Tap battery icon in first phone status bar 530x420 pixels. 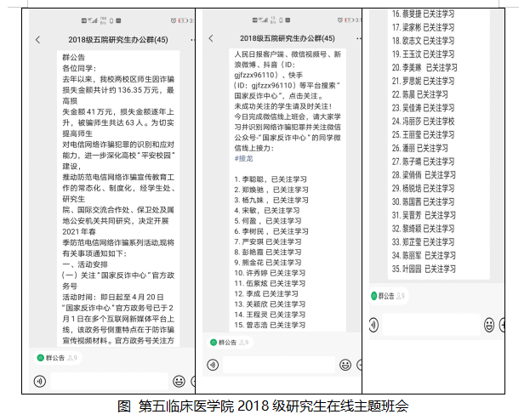(x=183, y=20)
